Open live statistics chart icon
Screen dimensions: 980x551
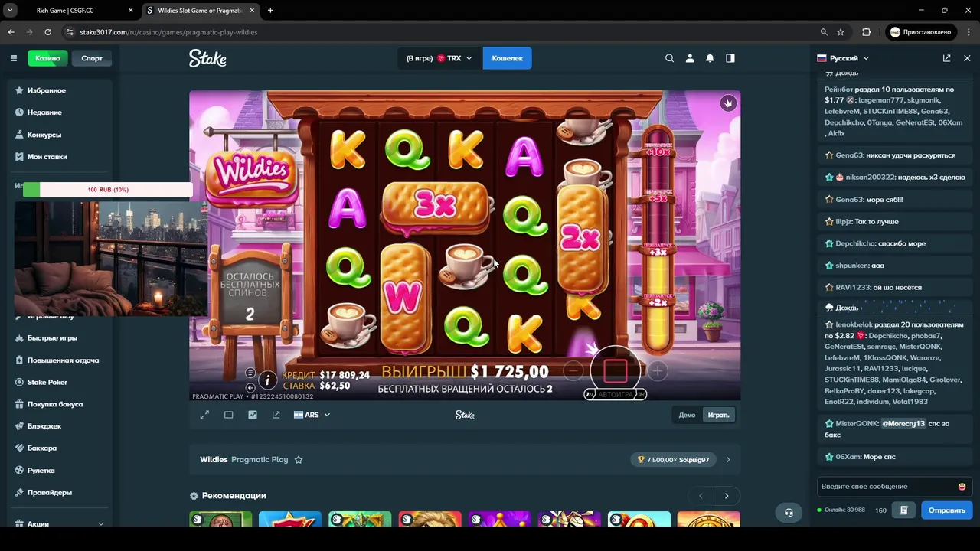click(x=253, y=415)
